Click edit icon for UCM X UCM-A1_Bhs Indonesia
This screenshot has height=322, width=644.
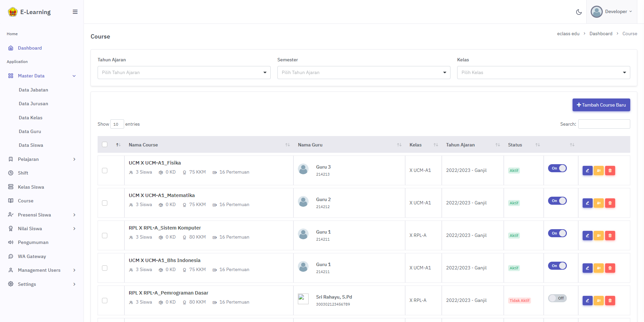[587, 268]
